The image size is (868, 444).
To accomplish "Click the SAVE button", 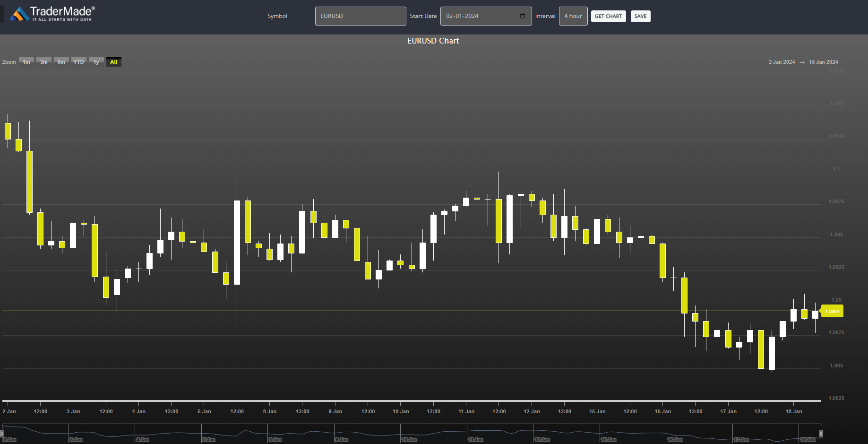I will click(x=640, y=16).
